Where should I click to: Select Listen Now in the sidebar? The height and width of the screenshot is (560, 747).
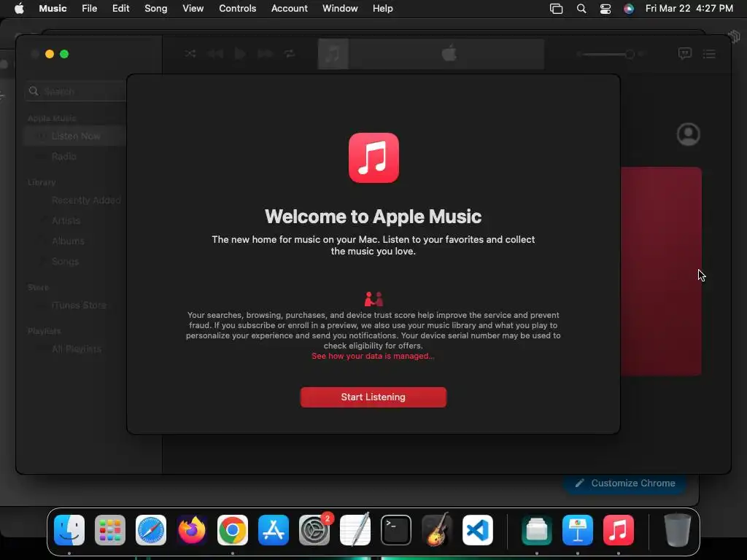click(x=75, y=136)
